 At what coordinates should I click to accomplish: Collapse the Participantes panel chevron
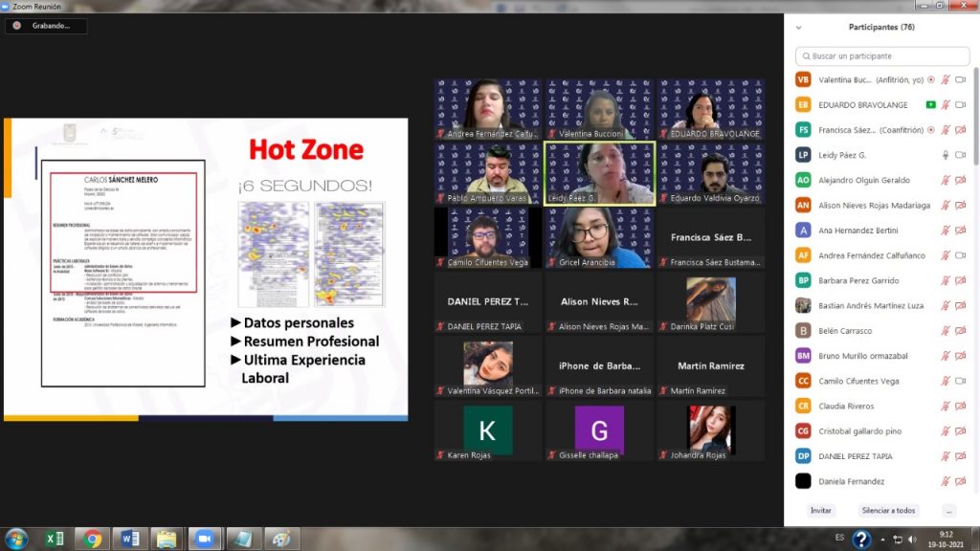tap(798, 27)
